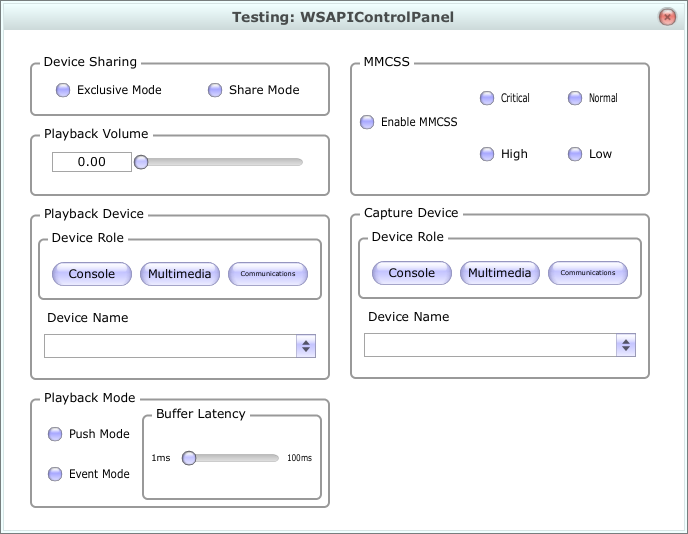Select the Share Mode radio button
This screenshot has width=688, height=534.
click(x=215, y=90)
